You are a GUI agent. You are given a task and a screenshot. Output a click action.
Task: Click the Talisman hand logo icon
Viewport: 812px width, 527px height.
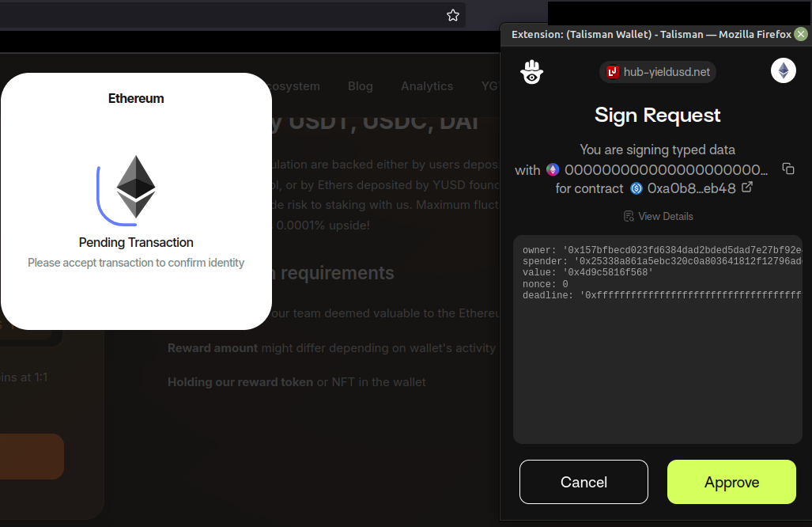pos(531,71)
